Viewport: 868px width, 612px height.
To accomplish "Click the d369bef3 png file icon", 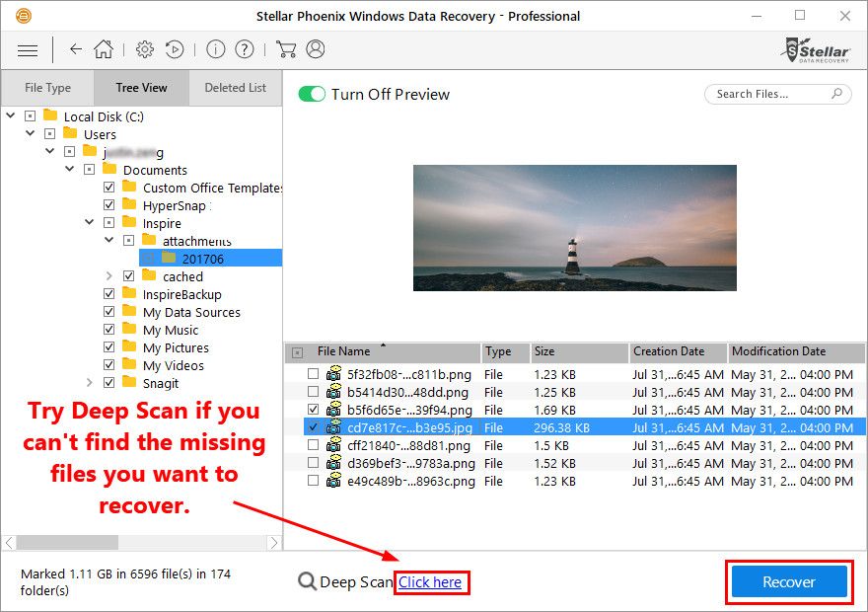I will pos(333,463).
